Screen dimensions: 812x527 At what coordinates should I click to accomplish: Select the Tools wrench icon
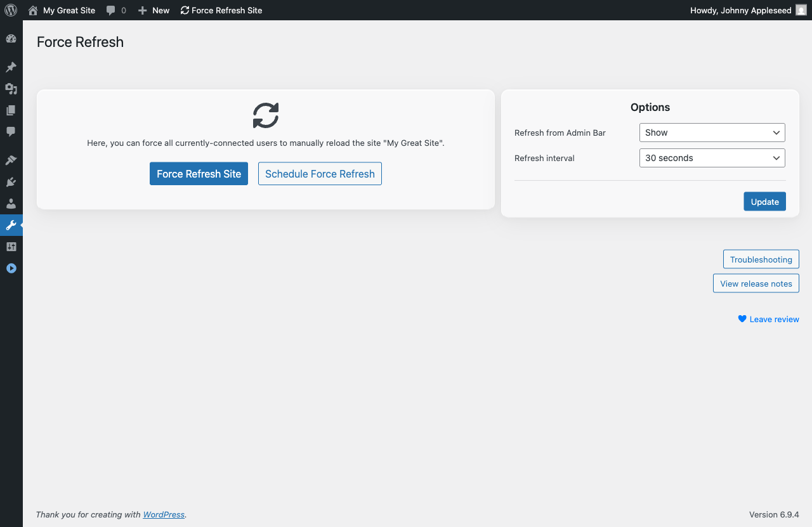click(11, 225)
